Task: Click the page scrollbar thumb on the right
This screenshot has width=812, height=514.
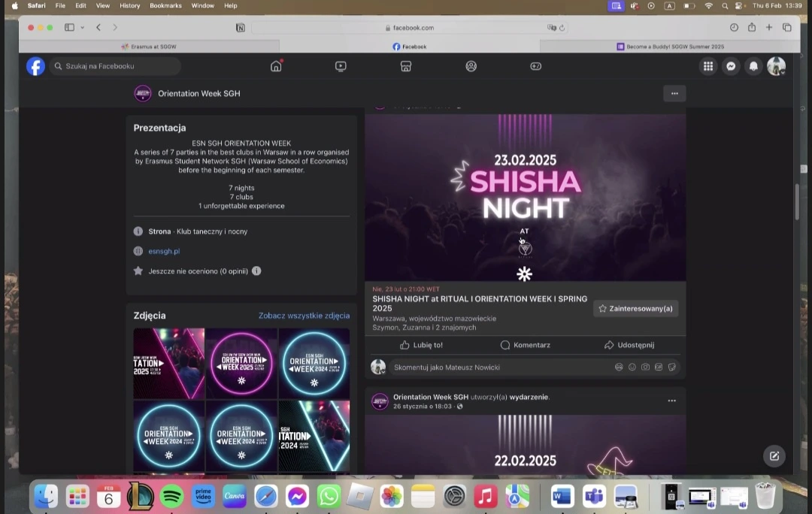Action: 797,202
